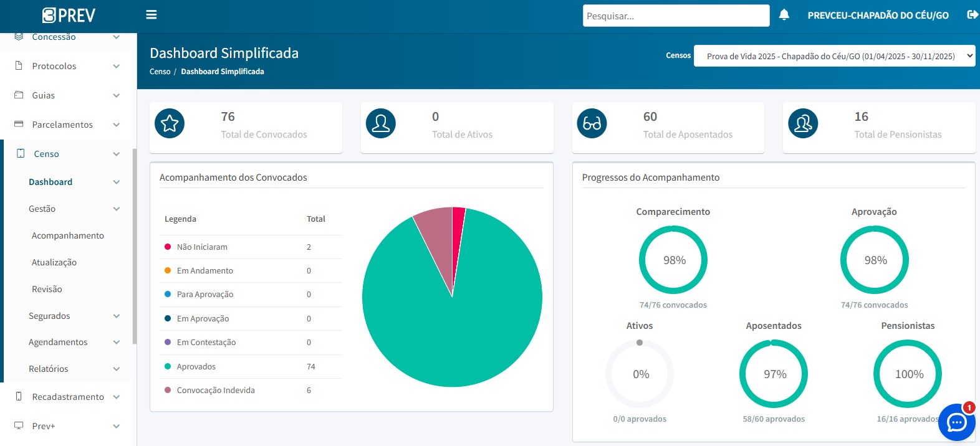Go to the Atualização menu item
The height and width of the screenshot is (446, 980).
[x=54, y=262]
